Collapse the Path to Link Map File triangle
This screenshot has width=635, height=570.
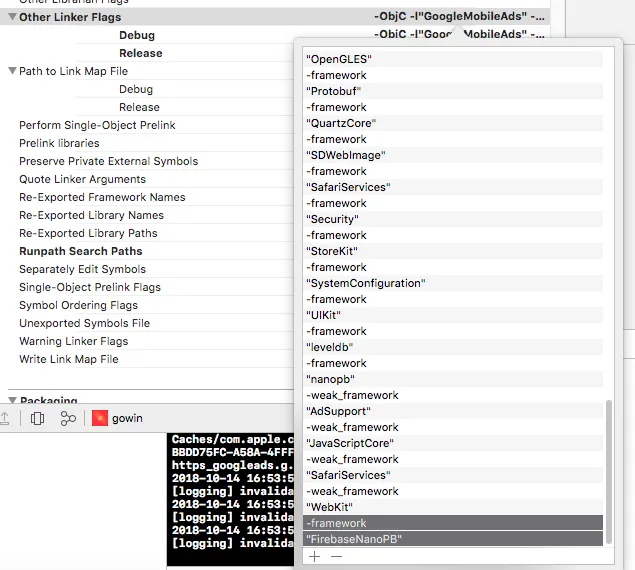13,70
